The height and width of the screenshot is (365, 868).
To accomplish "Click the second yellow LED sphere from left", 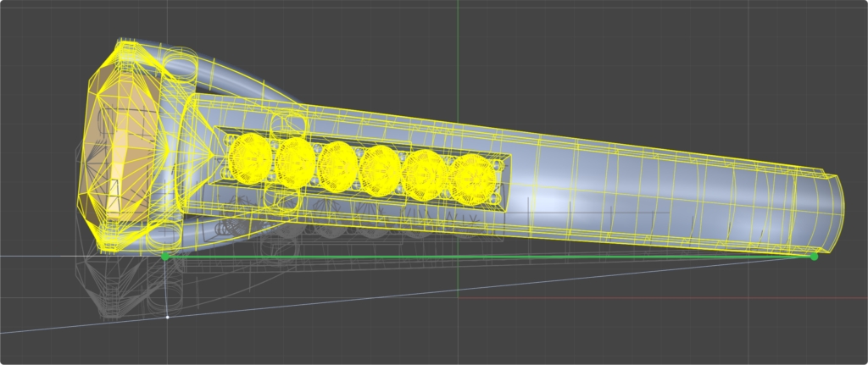I will (295, 161).
